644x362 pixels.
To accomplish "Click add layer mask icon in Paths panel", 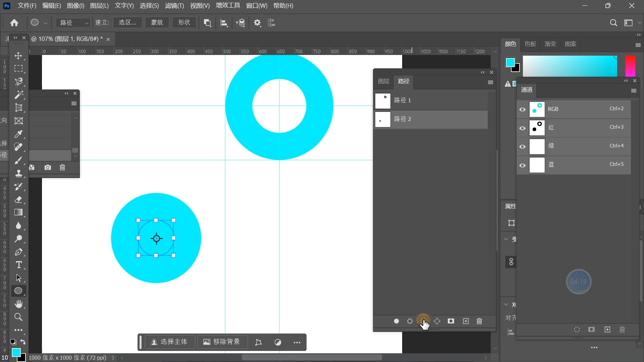I will click(x=451, y=321).
